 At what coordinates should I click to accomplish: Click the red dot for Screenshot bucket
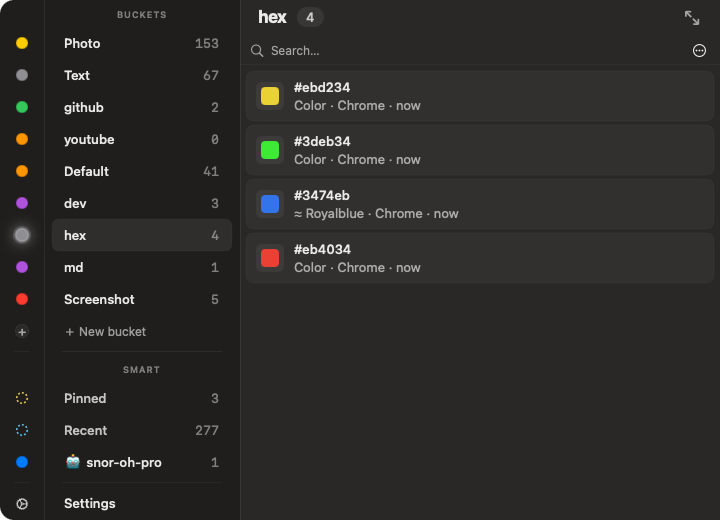pyautogui.click(x=22, y=299)
